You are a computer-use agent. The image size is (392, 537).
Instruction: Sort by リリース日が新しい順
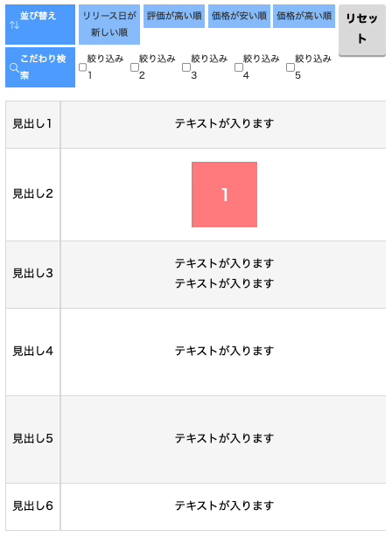(x=109, y=24)
